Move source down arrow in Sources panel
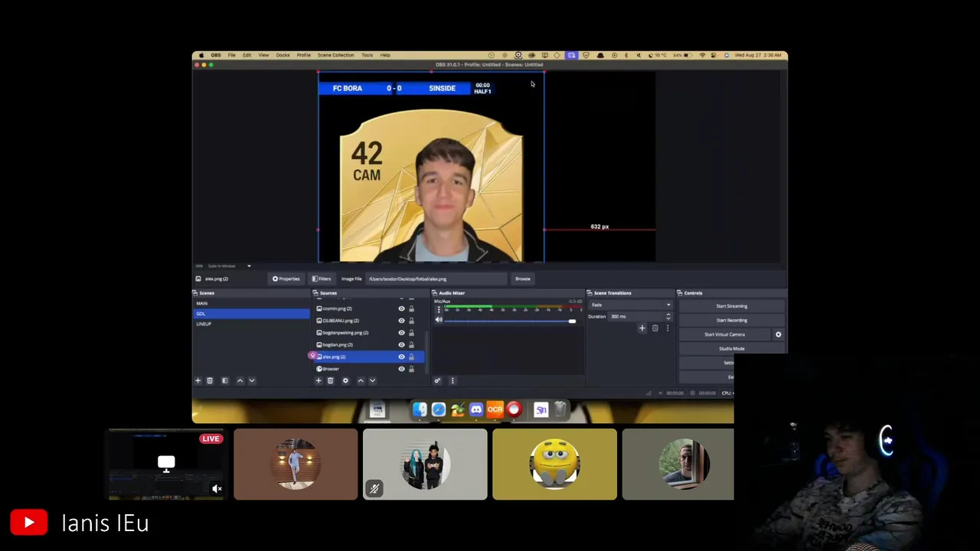 (372, 380)
